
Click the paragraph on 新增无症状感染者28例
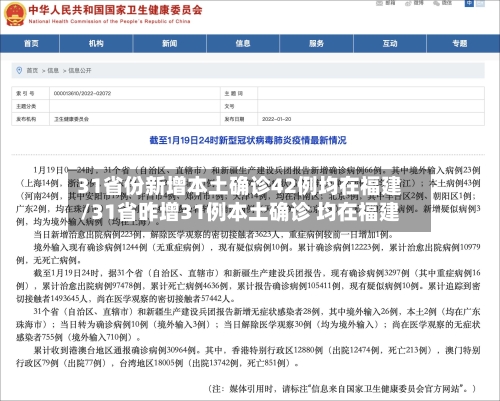pyautogui.click(x=248, y=324)
